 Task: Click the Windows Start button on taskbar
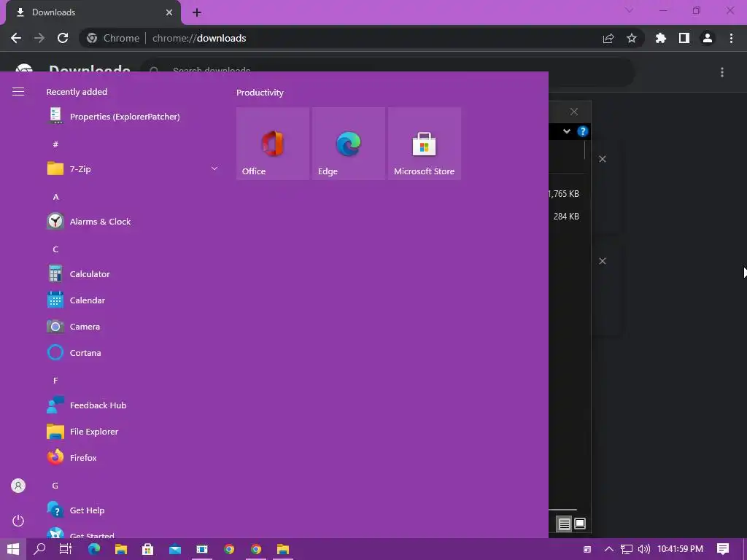tap(13, 549)
